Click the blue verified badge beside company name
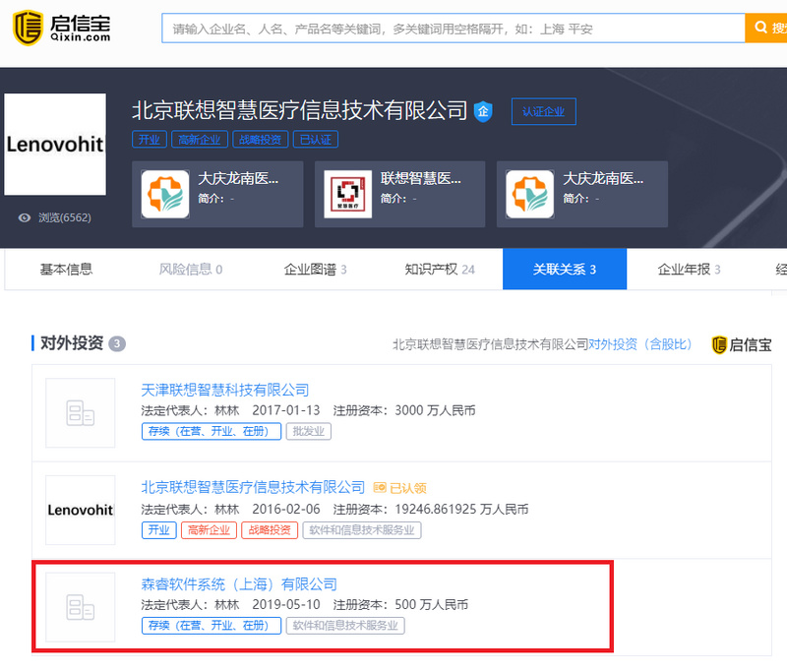This screenshot has height=672, width=787. tap(483, 111)
